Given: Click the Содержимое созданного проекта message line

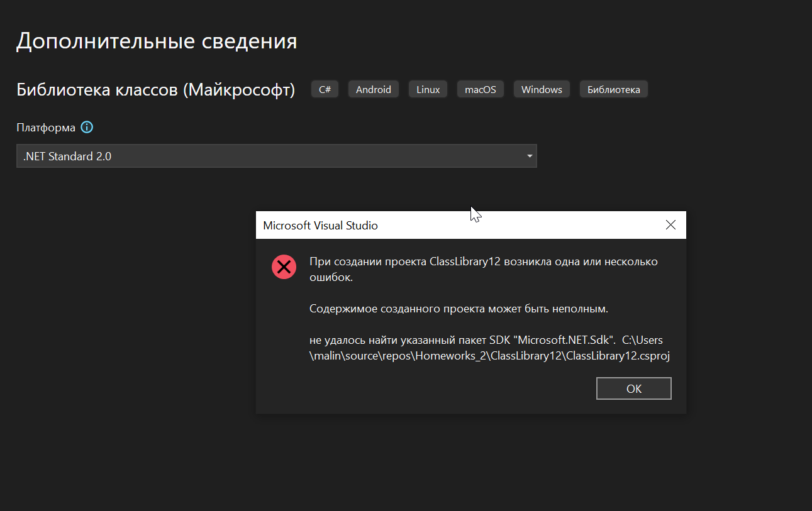Looking at the screenshot, I should tap(459, 309).
